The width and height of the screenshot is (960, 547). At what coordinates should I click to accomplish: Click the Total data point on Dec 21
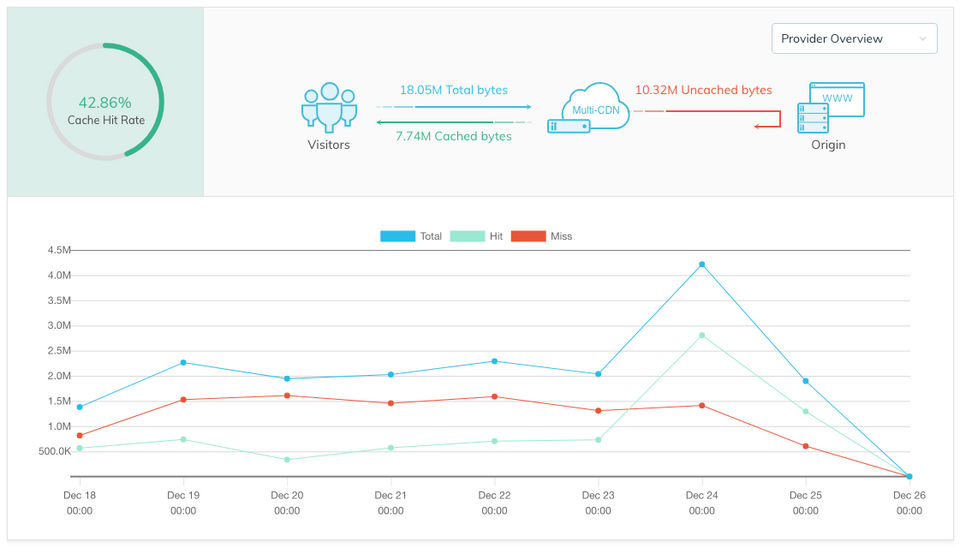[x=391, y=374]
